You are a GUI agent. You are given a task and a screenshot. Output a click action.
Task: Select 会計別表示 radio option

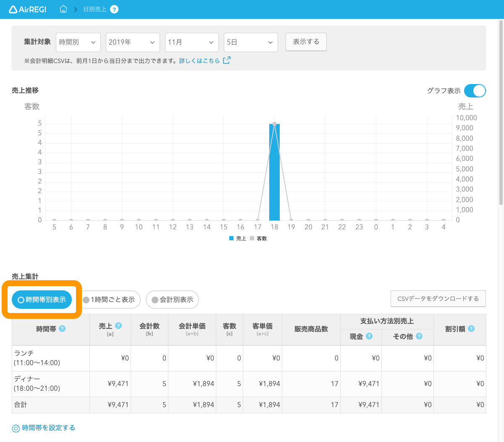tap(172, 300)
